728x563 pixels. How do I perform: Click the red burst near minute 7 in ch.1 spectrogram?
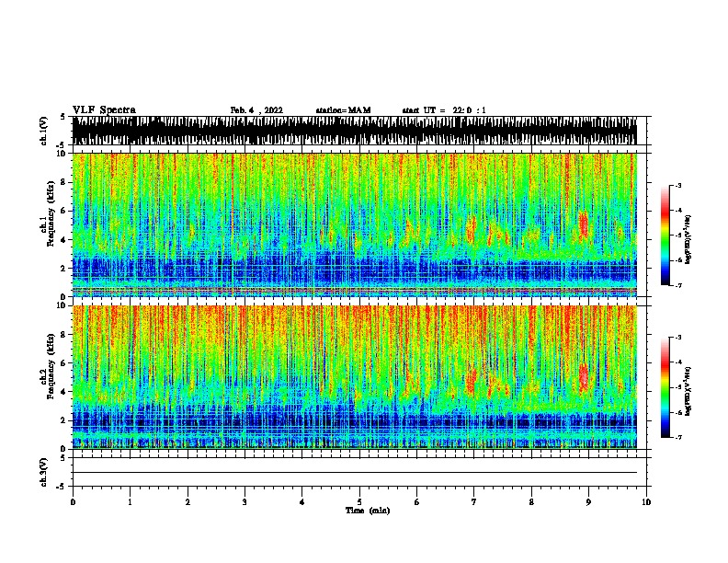click(x=472, y=230)
